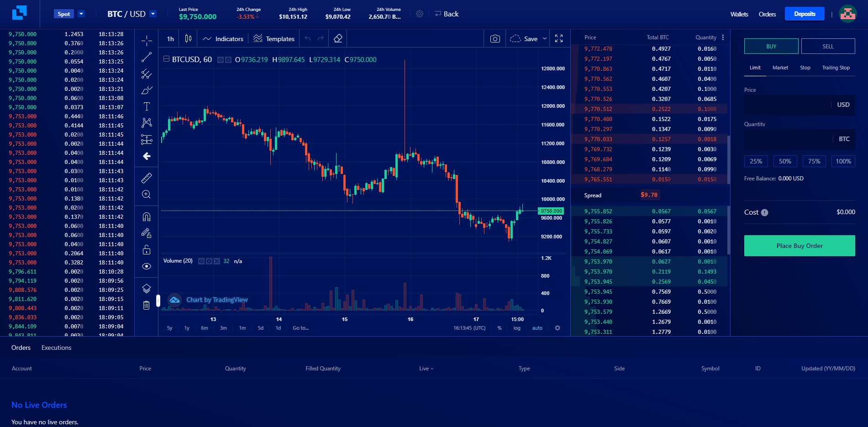Set chart range to 5d
Image resolution: width=868 pixels, height=427 pixels.
(x=261, y=328)
